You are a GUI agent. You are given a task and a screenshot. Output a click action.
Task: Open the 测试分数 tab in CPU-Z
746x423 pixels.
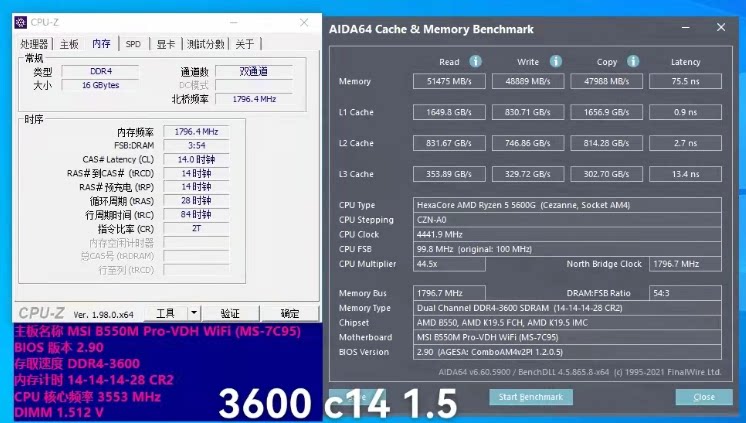206,44
